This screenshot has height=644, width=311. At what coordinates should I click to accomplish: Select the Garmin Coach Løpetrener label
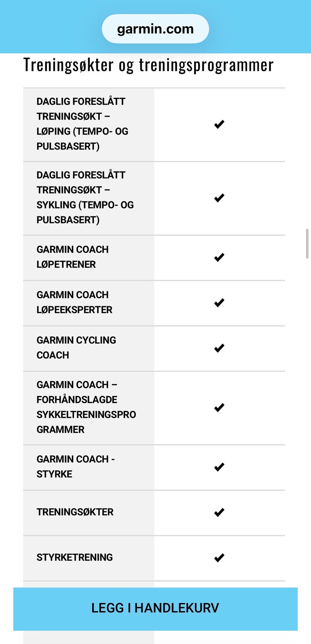click(x=73, y=257)
